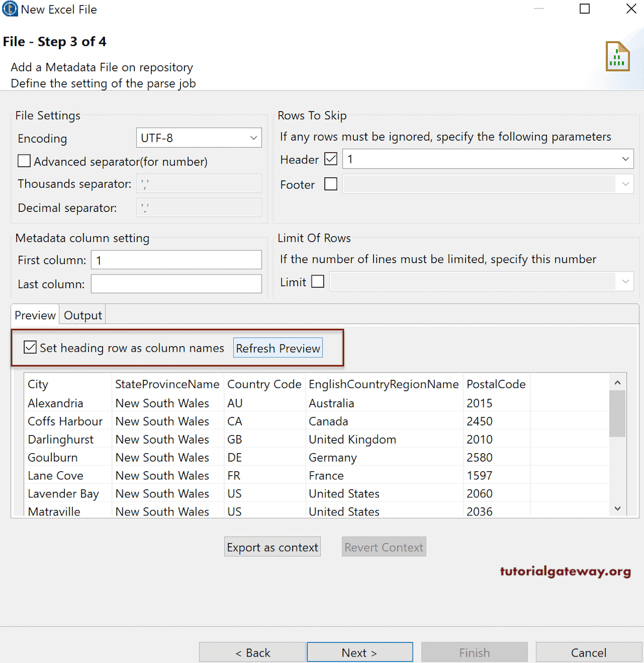Screen dimensions: 644x663
Task: Open the Limit value dropdown
Action: 625,281
